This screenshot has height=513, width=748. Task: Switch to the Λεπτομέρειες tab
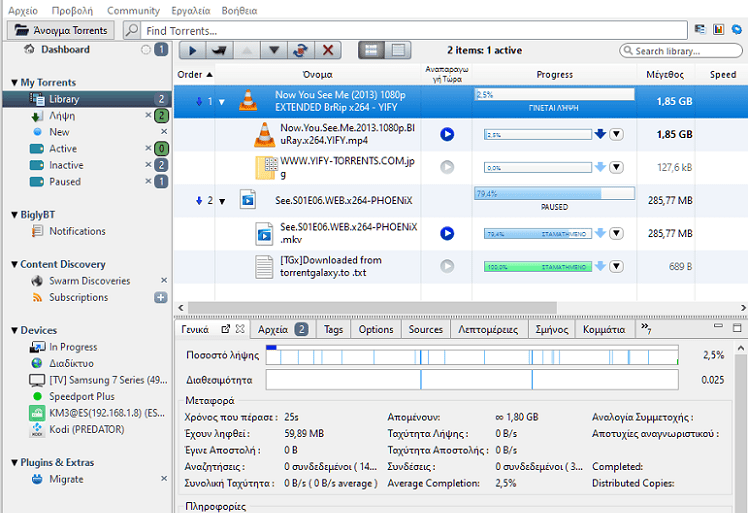[488, 329]
